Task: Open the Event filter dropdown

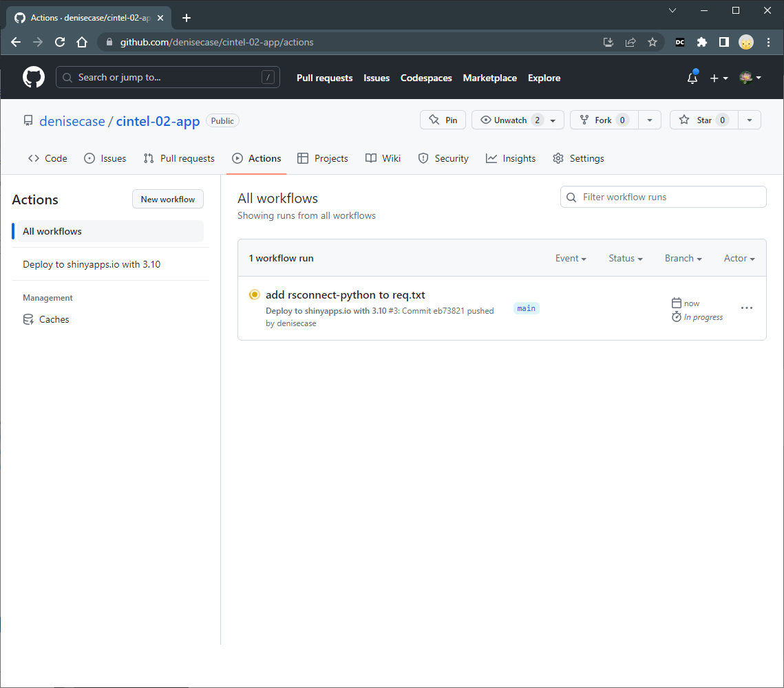Action: (x=571, y=258)
